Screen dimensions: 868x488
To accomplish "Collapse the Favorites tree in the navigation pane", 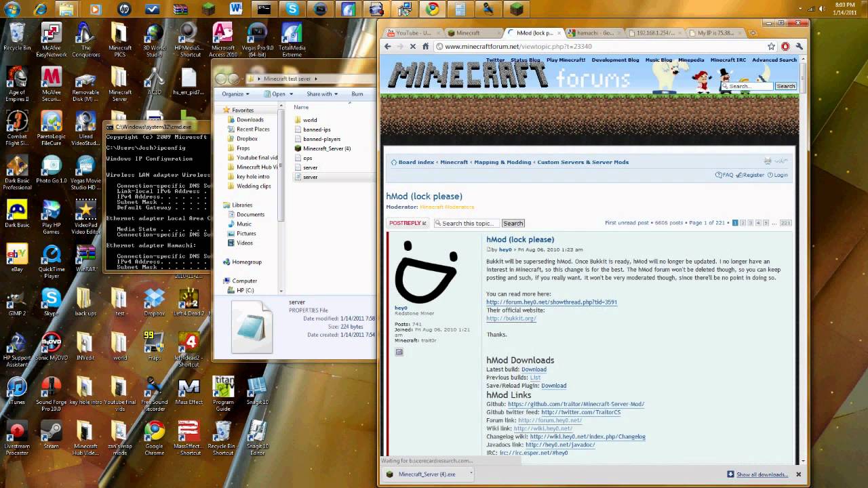I will click(219, 110).
